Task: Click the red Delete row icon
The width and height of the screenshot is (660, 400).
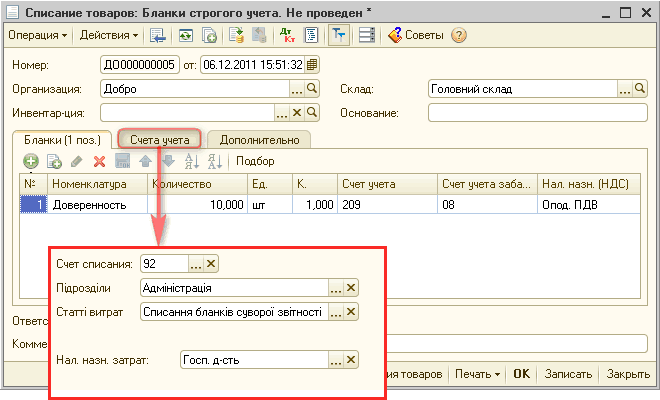Action: (x=99, y=161)
